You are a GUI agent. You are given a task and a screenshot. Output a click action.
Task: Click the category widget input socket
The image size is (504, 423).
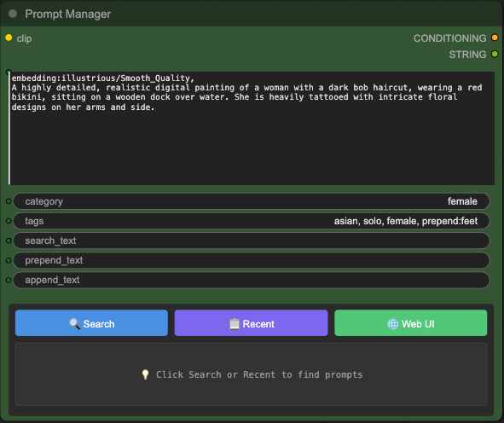9,201
